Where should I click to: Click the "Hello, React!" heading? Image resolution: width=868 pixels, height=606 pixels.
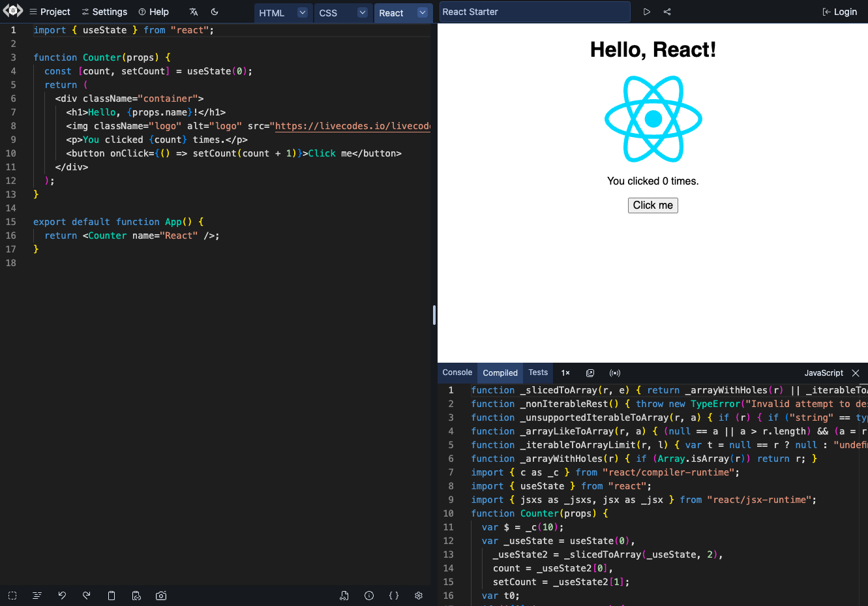coord(653,50)
